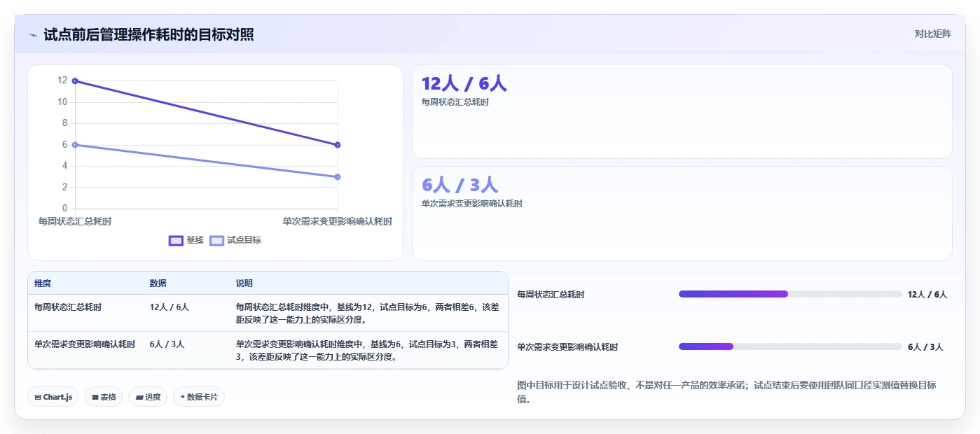Click the y-axis tick label 12
Screen dimensions: 980x434
pyautogui.click(x=62, y=80)
